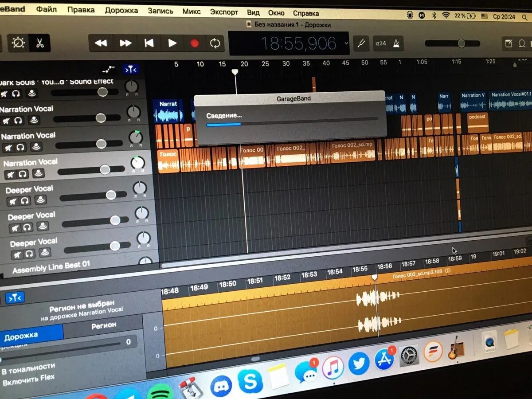Open the display mode dropdown arrow
532x399 pixels.
(346, 43)
